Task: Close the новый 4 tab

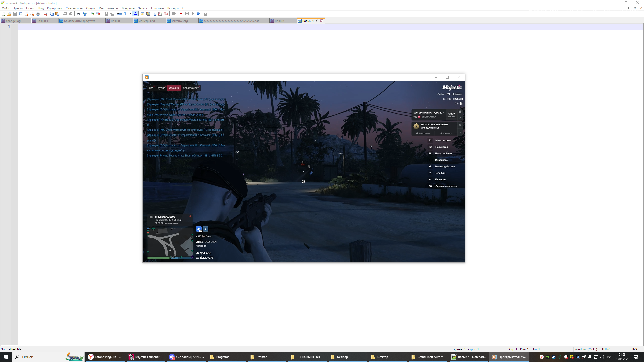Action: tap(322, 21)
